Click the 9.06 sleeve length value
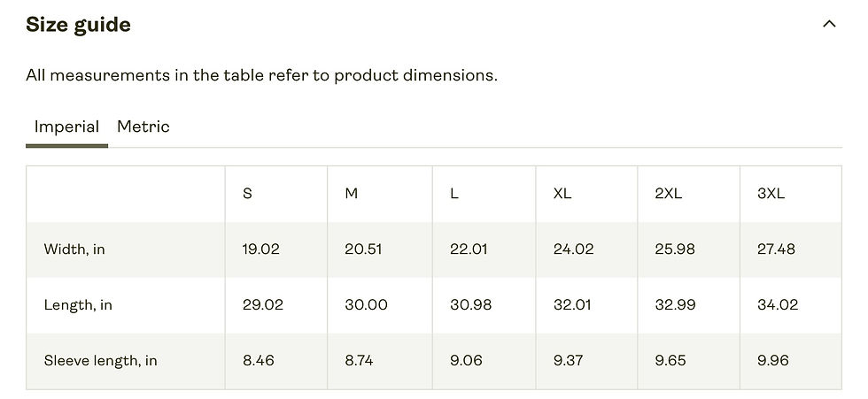 [465, 361]
